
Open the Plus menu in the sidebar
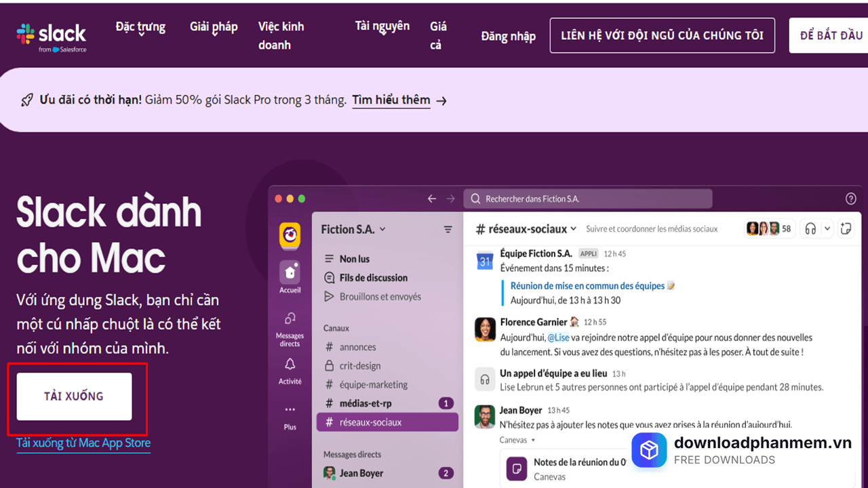(x=290, y=410)
